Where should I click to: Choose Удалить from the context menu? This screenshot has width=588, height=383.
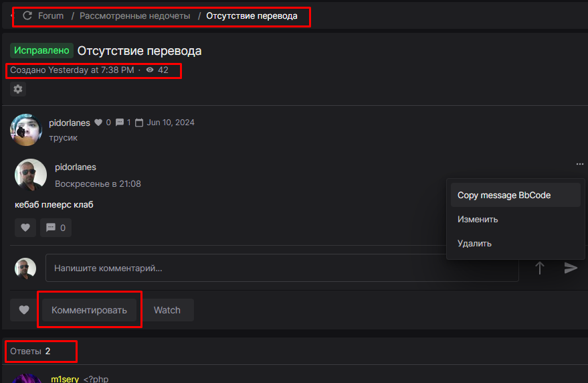click(x=474, y=243)
